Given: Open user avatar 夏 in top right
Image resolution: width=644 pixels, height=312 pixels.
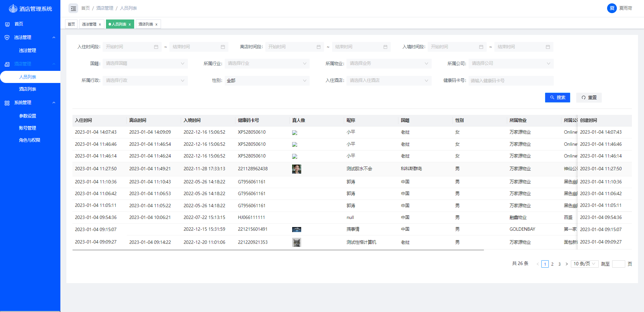Looking at the screenshot, I should pyautogui.click(x=612, y=8).
